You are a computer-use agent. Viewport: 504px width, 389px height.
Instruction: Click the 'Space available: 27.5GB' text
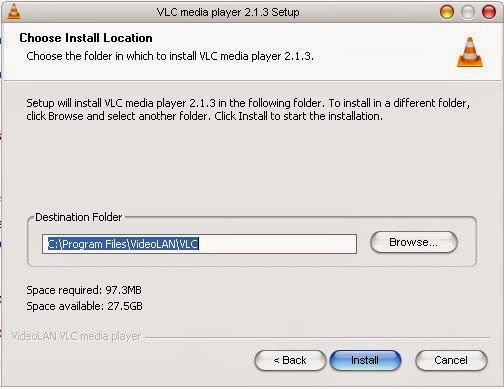(84, 306)
